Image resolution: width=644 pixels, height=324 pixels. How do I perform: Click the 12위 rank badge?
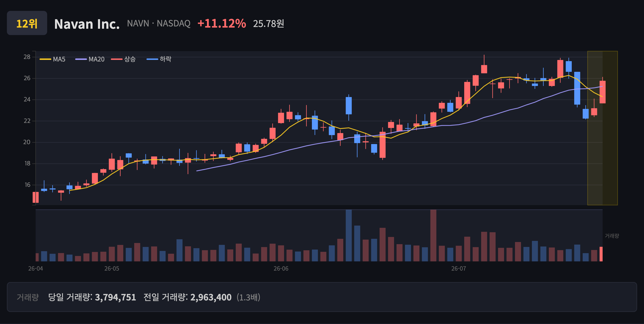point(27,23)
